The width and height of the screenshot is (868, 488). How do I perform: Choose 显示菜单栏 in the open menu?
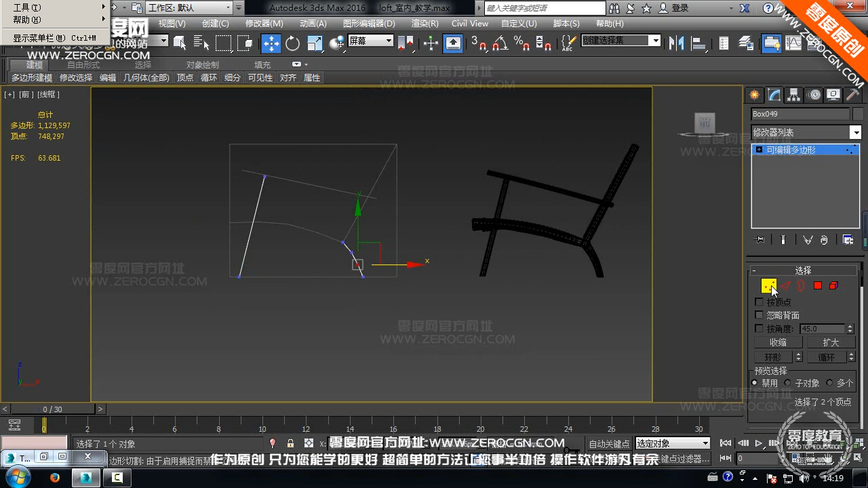54,38
